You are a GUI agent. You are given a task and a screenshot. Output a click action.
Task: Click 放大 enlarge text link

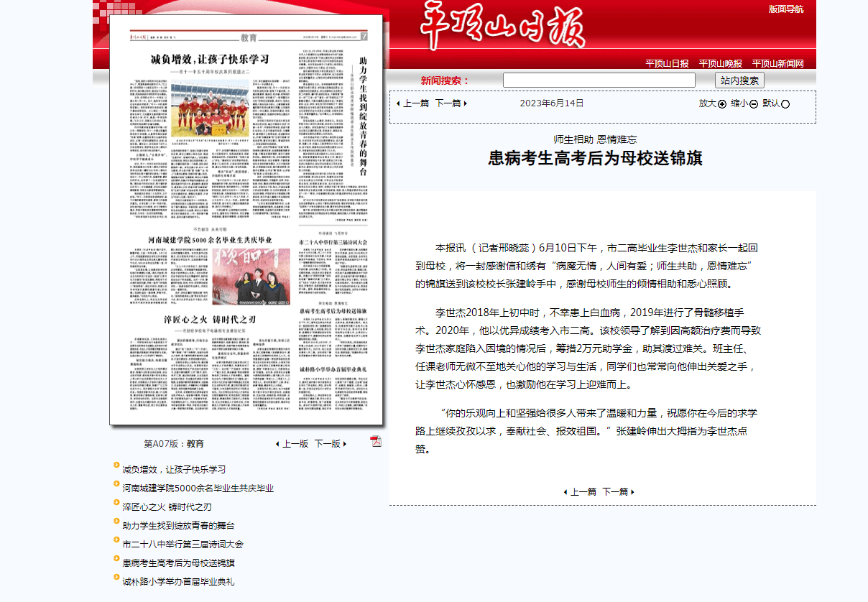pyautogui.click(x=708, y=103)
